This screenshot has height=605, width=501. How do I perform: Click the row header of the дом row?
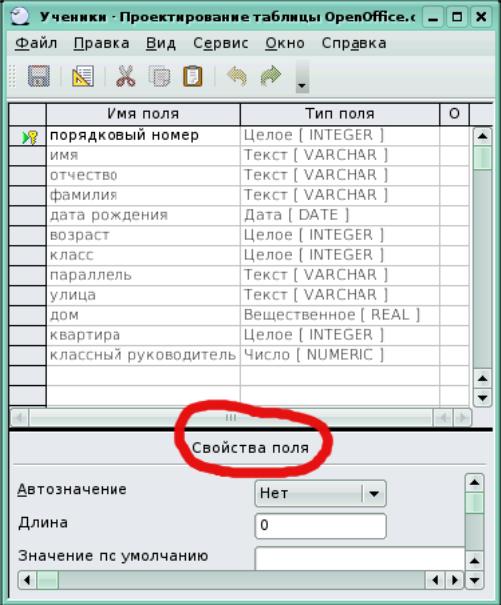pos(27,316)
